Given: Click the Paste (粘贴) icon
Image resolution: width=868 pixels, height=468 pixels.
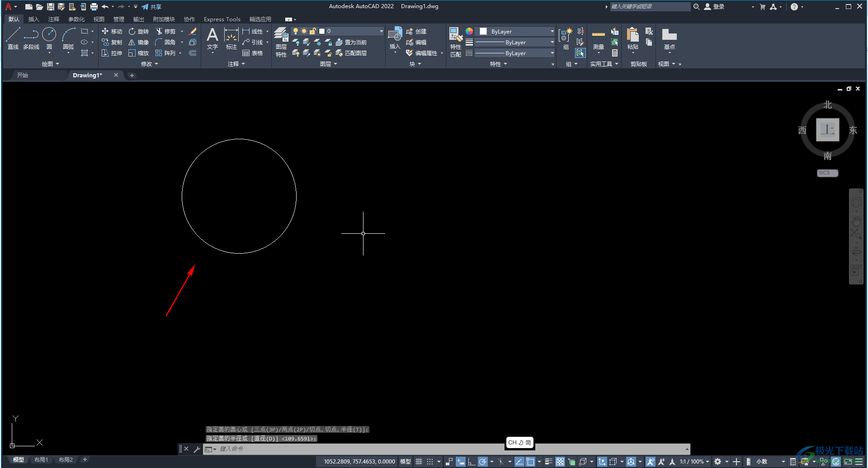Looking at the screenshot, I should (633, 38).
